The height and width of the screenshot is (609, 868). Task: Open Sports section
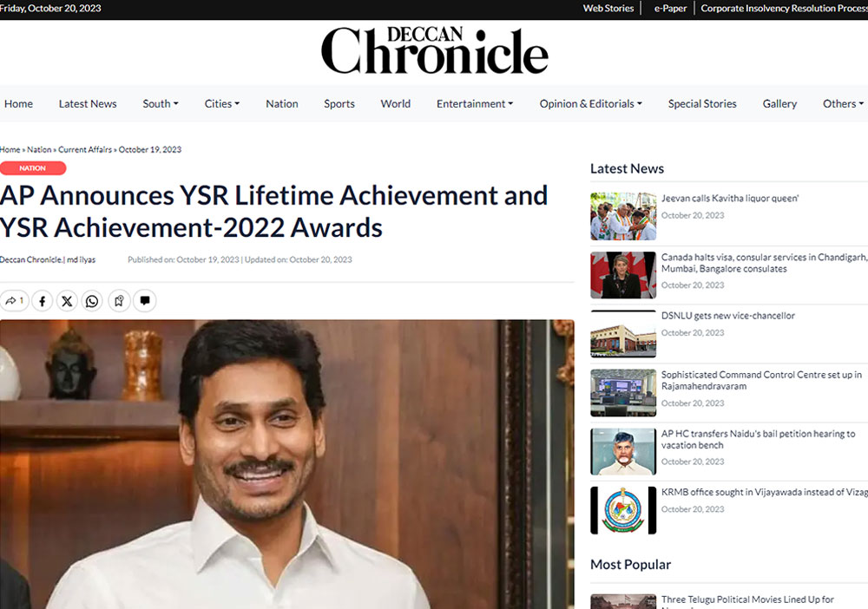[x=339, y=103]
